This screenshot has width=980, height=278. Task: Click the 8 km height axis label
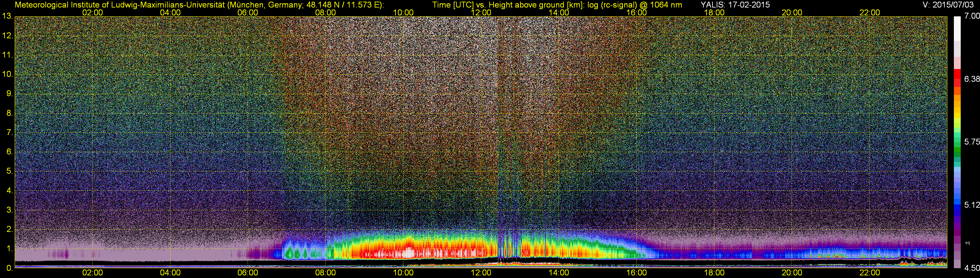9,113
